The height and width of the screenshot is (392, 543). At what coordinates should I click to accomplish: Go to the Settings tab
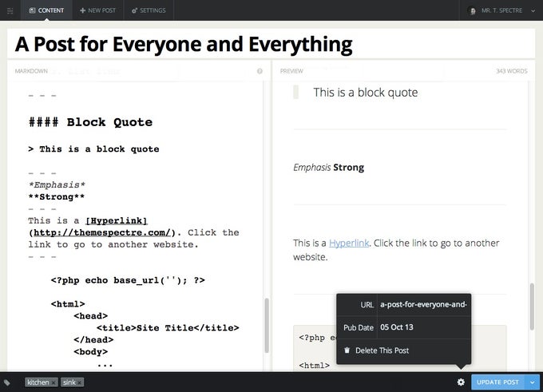tap(149, 10)
